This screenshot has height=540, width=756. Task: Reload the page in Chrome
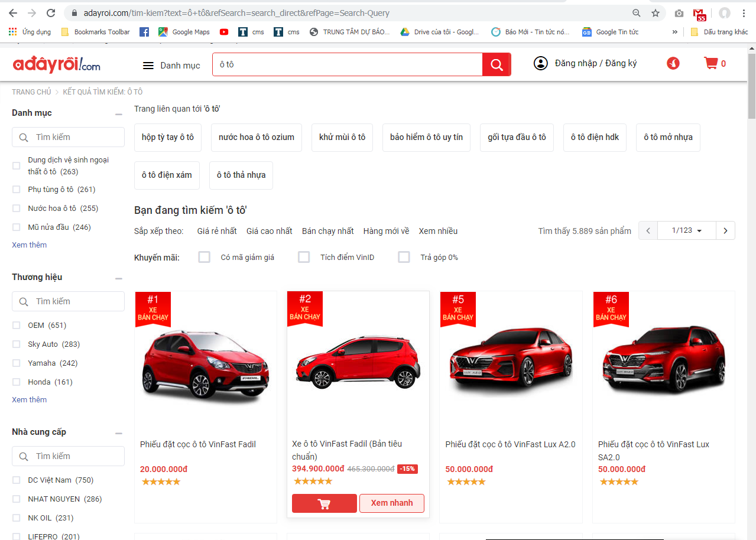point(51,13)
